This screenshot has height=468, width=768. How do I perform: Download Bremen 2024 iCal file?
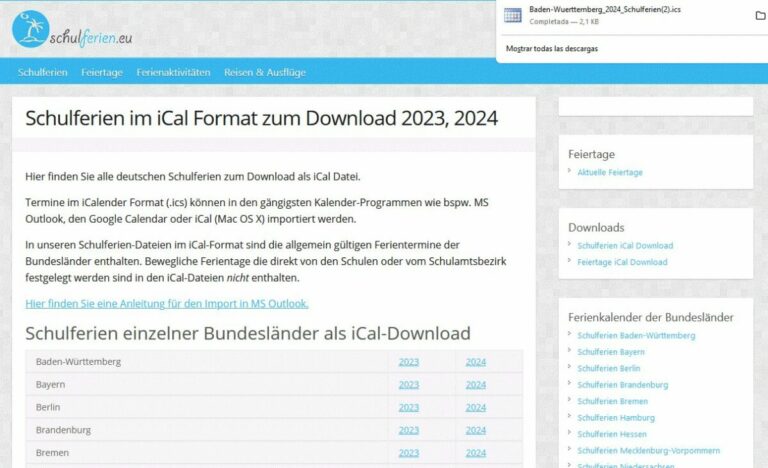(476, 453)
